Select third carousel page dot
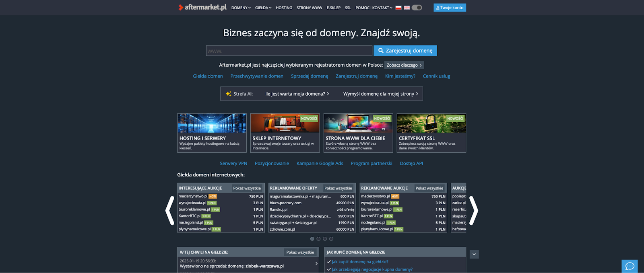 point(325,239)
